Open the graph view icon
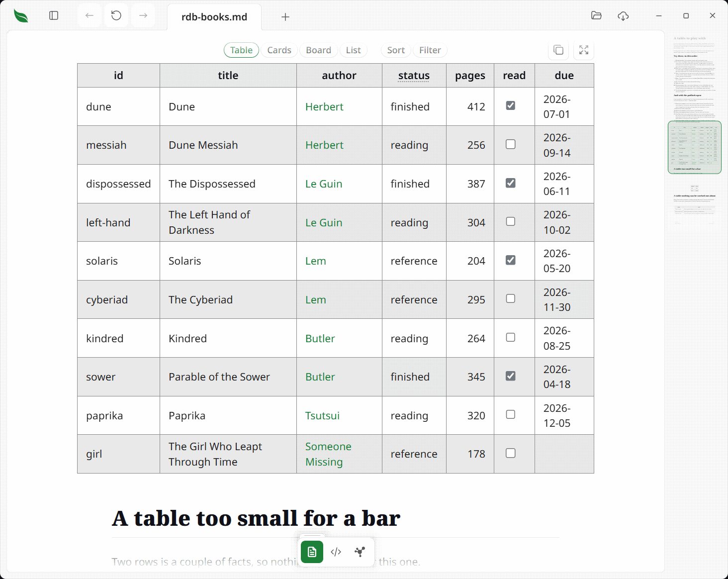Screen dimensions: 728x579 tap(360, 552)
